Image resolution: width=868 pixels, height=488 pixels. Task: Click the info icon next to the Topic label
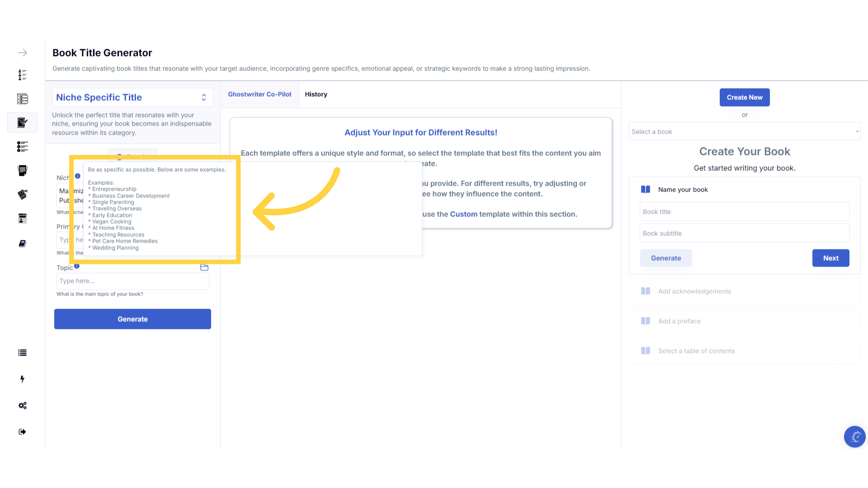point(77,267)
